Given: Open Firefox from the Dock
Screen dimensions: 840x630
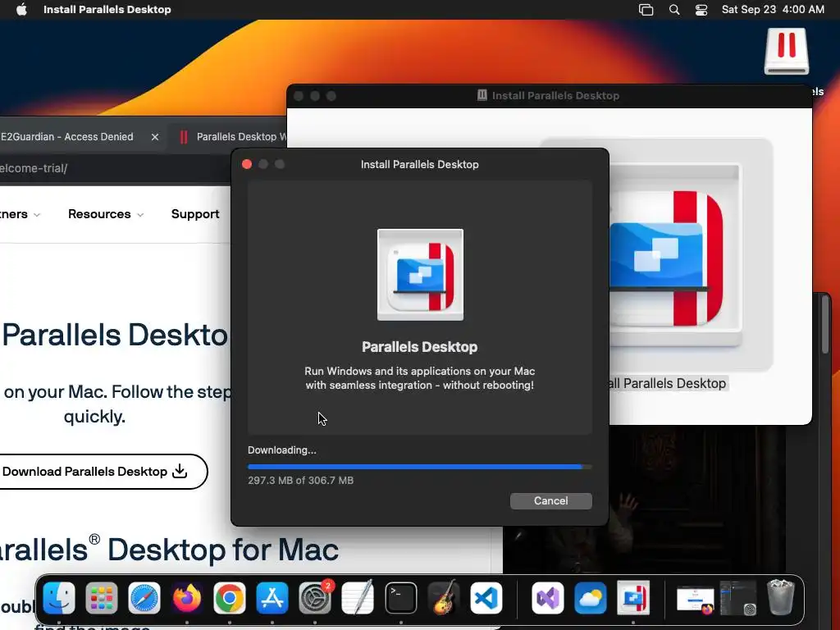Looking at the screenshot, I should (x=187, y=598).
